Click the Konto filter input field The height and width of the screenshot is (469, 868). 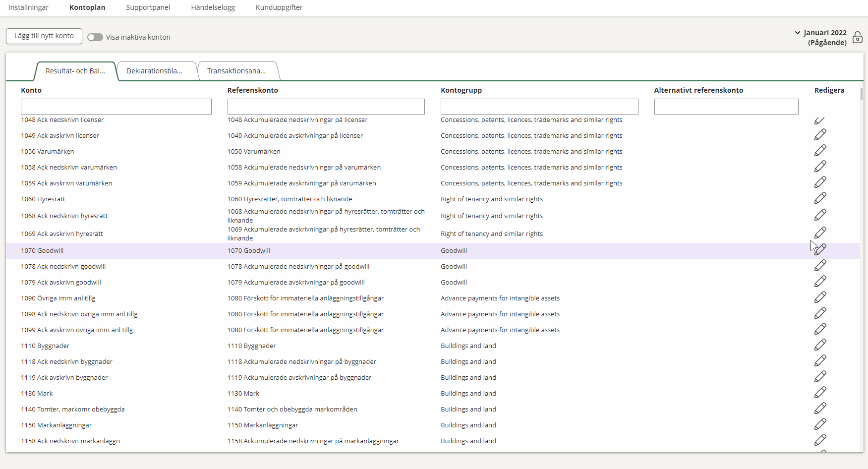(x=116, y=107)
